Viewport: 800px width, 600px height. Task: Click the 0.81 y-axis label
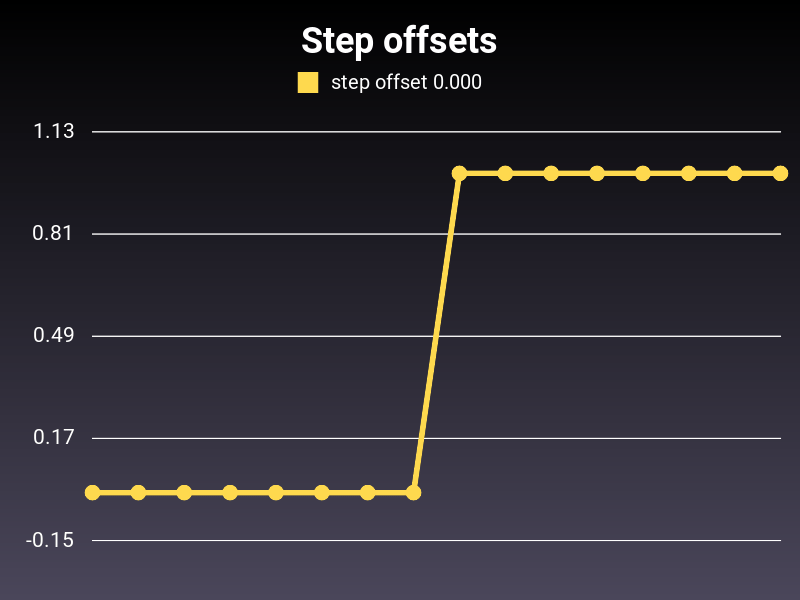(53, 234)
